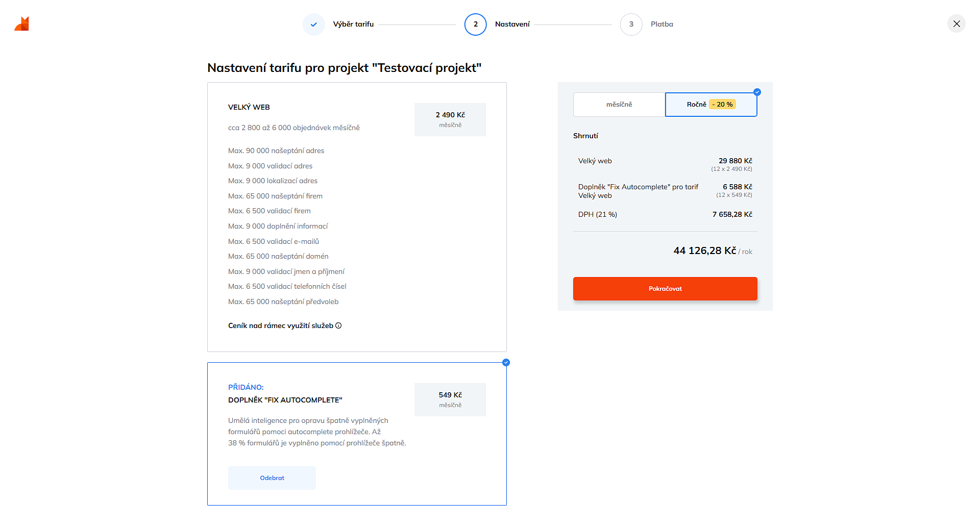Remove add-on with Odebrat button
Screen dimensions: 980x528
click(272, 478)
